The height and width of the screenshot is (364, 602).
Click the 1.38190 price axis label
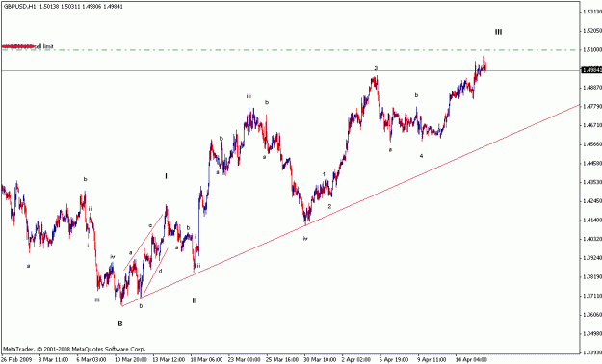[592, 276]
